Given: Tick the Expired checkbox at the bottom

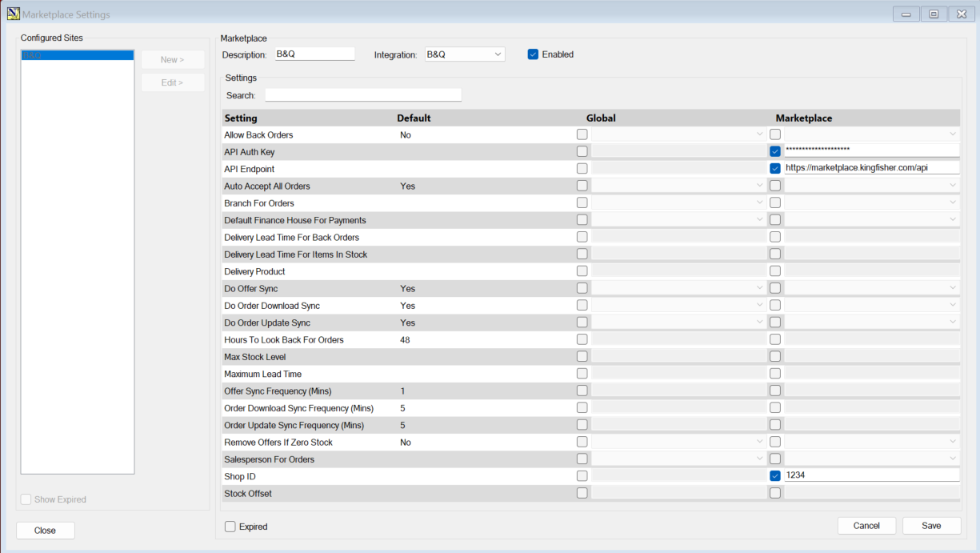Looking at the screenshot, I should click(230, 527).
